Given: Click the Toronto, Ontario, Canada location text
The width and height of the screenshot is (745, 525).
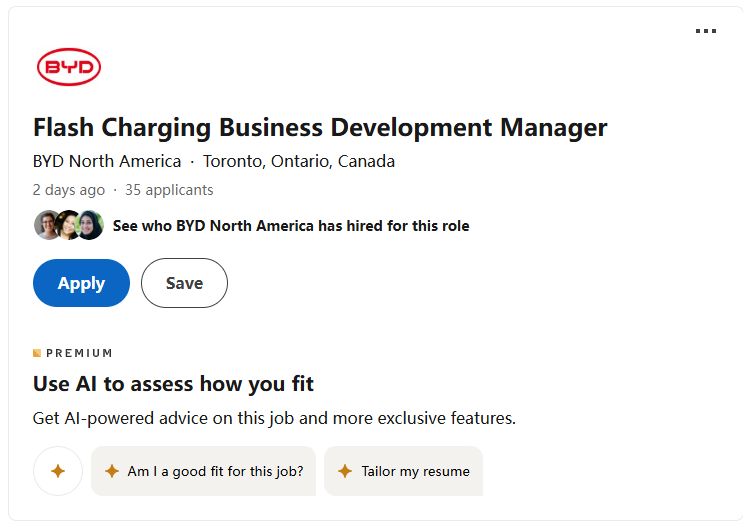Looking at the screenshot, I should coord(299,162).
